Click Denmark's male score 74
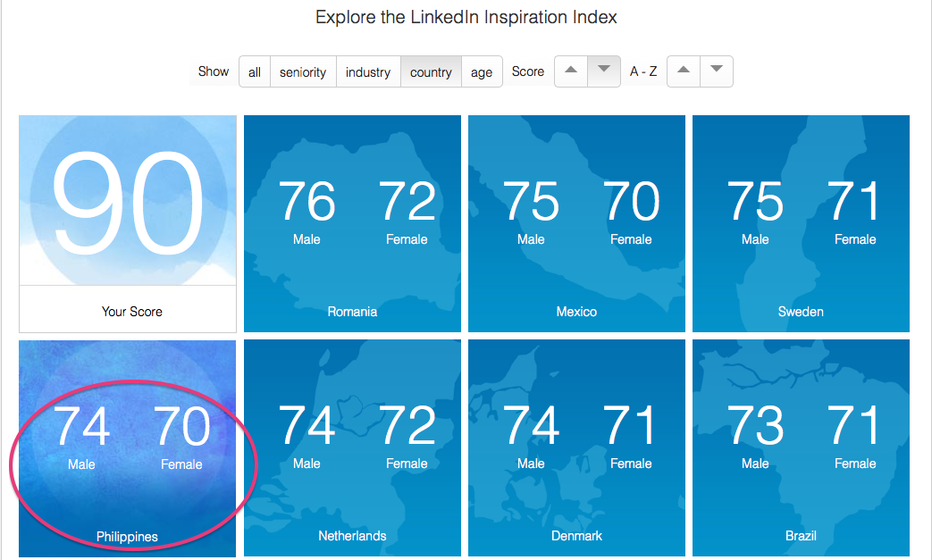Image resolution: width=932 pixels, height=560 pixels. coord(531,424)
